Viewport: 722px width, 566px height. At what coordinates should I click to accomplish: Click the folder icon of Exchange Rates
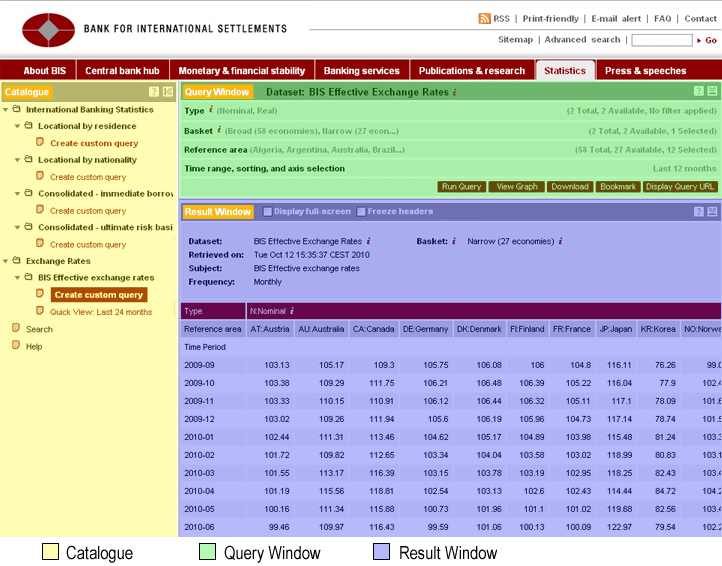pyautogui.click(x=17, y=261)
